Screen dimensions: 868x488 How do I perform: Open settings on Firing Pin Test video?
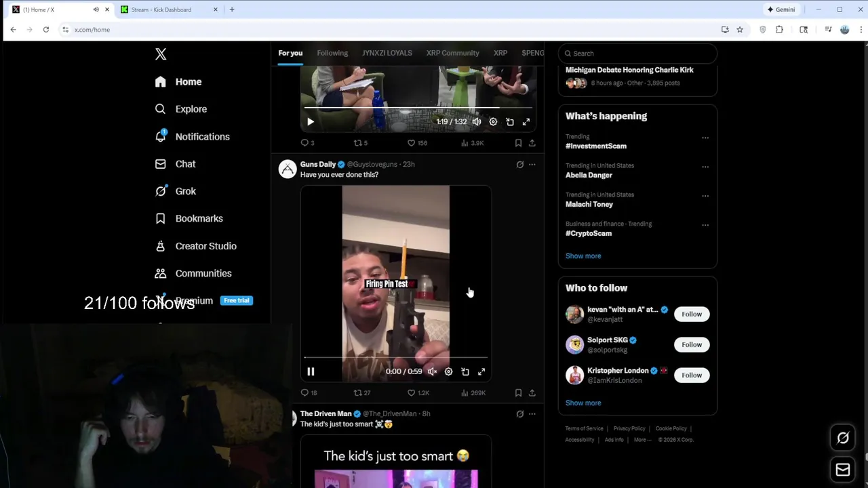[448, 371]
